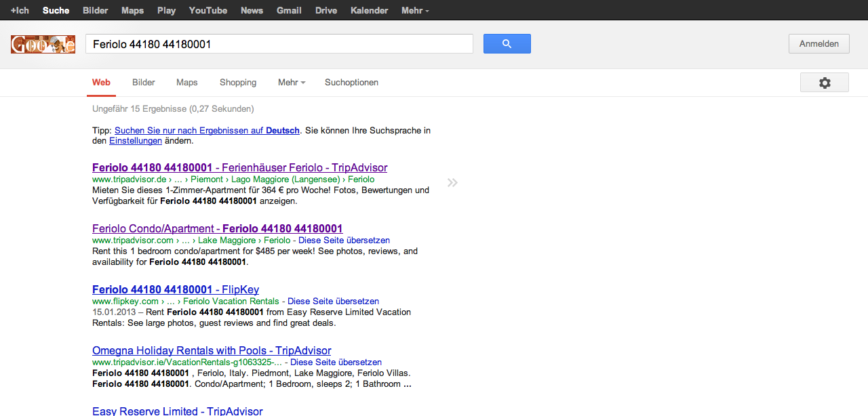Open the Einstellungen settings link
Viewport: 868px width, 416px height.
point(136,141)
